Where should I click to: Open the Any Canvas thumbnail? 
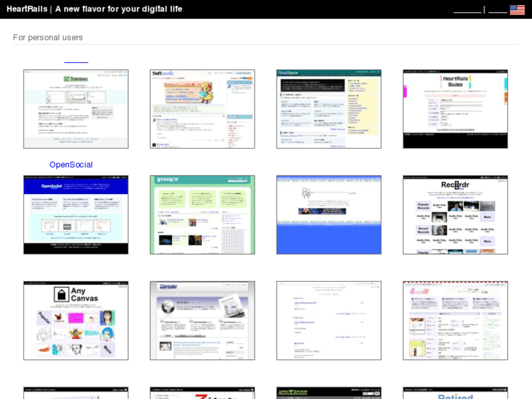(x=76, y=321)
